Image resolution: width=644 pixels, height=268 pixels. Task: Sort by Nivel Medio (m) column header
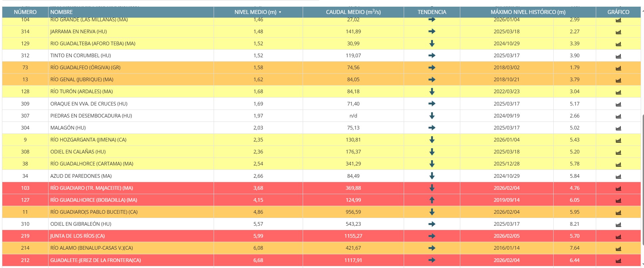[255, 12]
